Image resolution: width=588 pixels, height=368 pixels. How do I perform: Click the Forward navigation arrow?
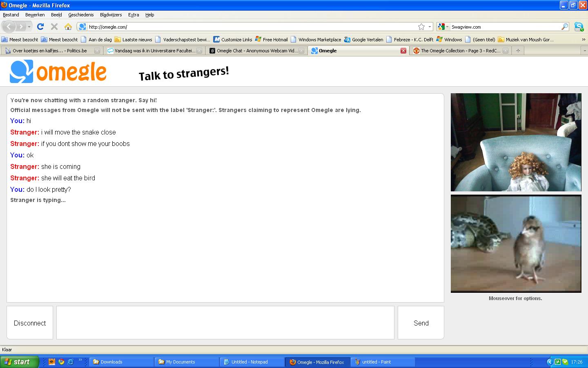[x=20, y=27]
